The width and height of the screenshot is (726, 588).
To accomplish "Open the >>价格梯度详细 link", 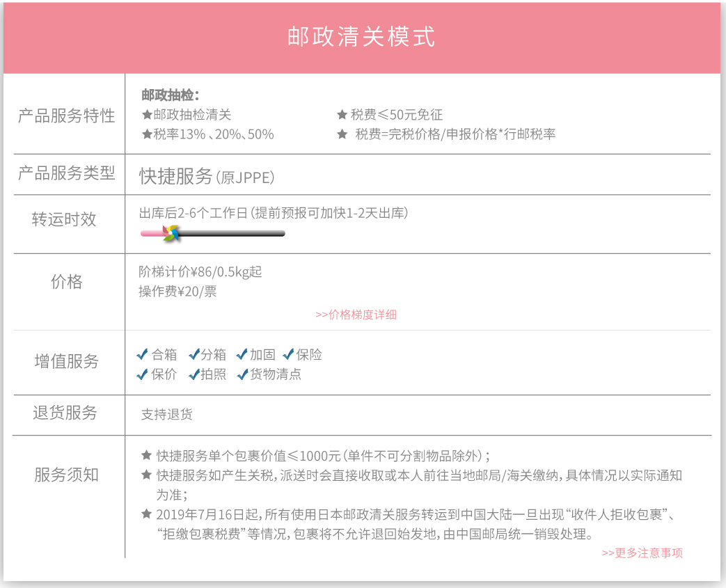I will 356,315.
